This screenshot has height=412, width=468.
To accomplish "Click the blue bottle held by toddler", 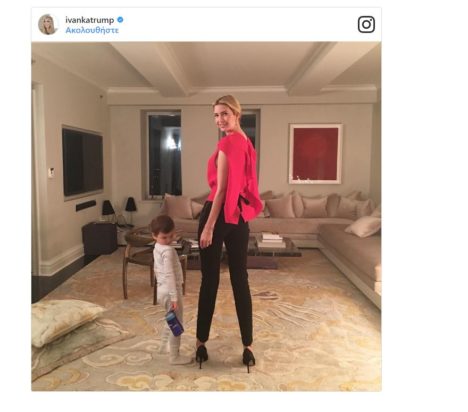I will (175, 323).
